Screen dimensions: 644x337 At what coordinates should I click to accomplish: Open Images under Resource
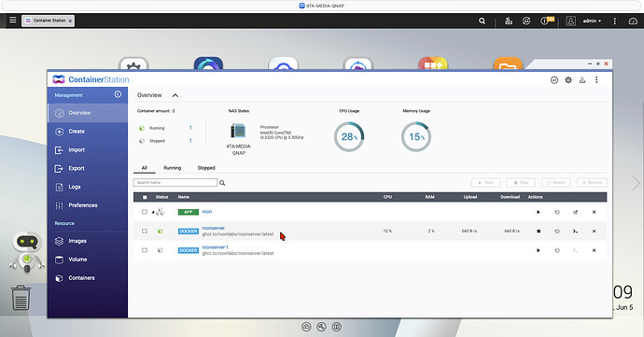click(x=88, y=241)
